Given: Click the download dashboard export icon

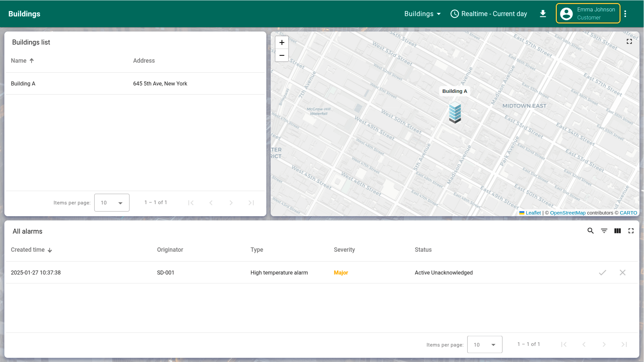Looking at the screenshot, I should [543, 14].
